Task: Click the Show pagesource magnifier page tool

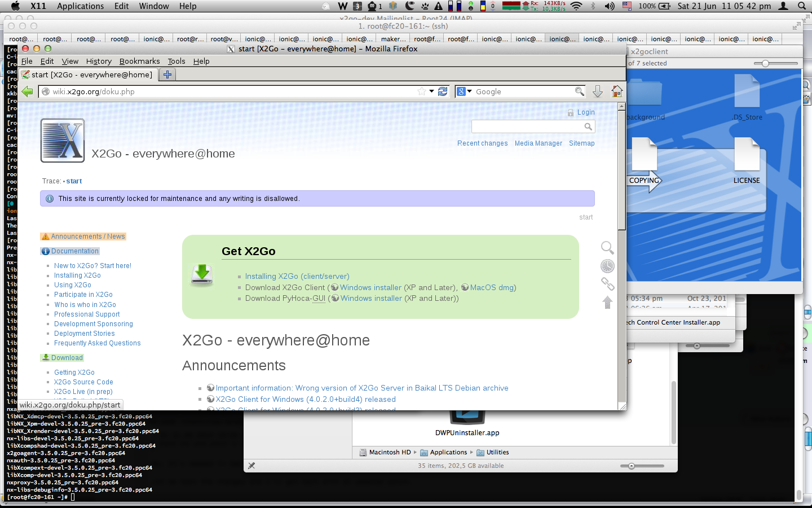Action: click(607, 248)
